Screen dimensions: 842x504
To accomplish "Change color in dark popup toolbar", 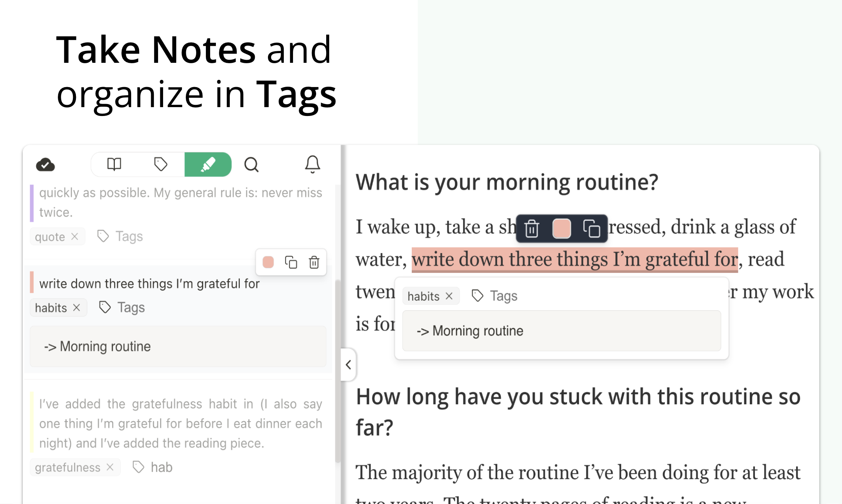I will [x=562, y=228].
